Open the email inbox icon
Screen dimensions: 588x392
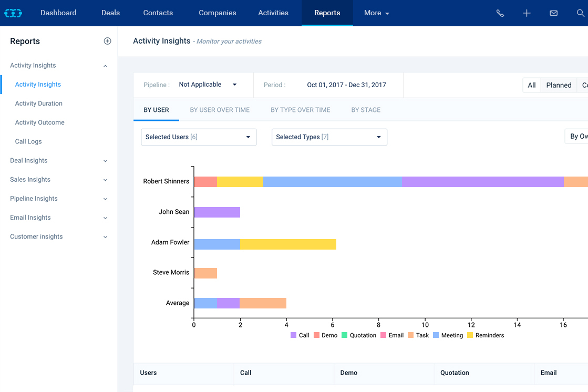553,13
